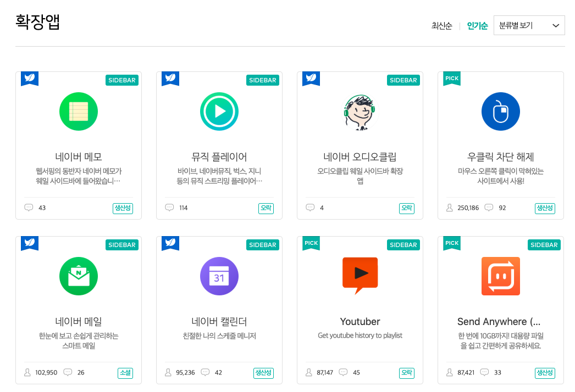
Task: Click SIDEBAR label on 뮤직 플레이어 card
Action: (263, 80)
